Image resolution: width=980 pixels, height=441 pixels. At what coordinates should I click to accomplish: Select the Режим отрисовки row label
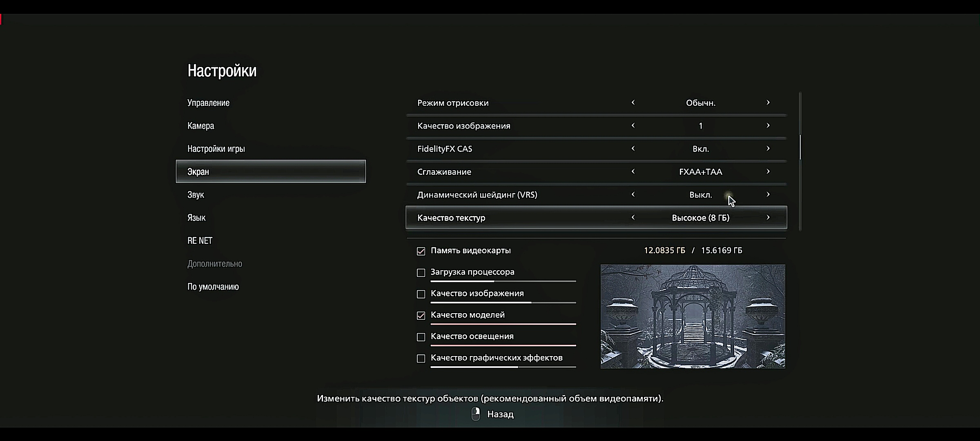coord(453,103)
